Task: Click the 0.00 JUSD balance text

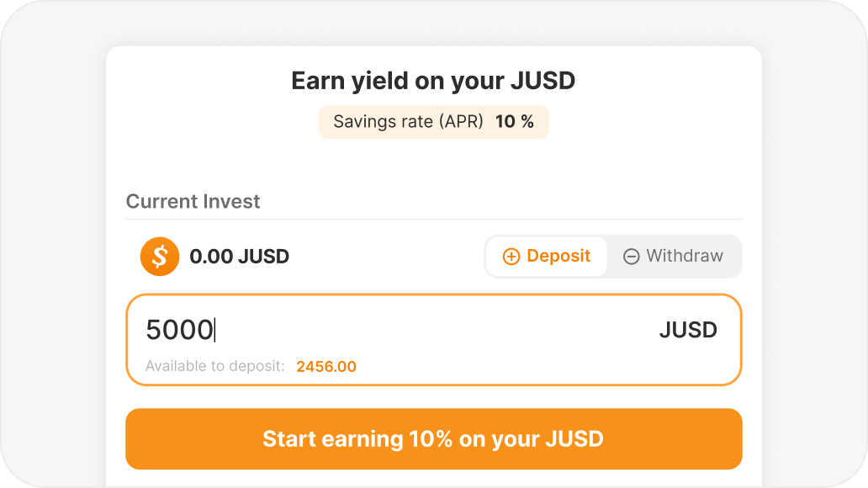Action: coord(240,257)
